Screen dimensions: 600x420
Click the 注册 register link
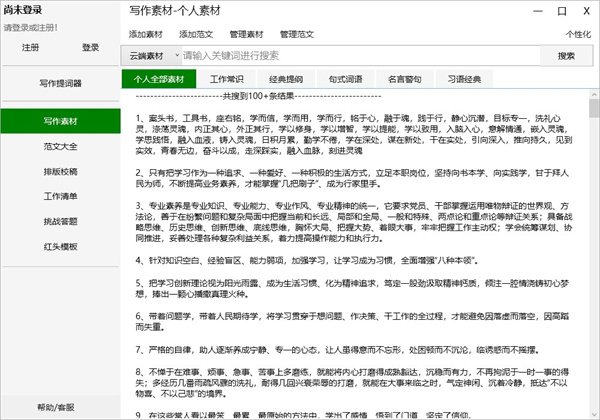30,47
